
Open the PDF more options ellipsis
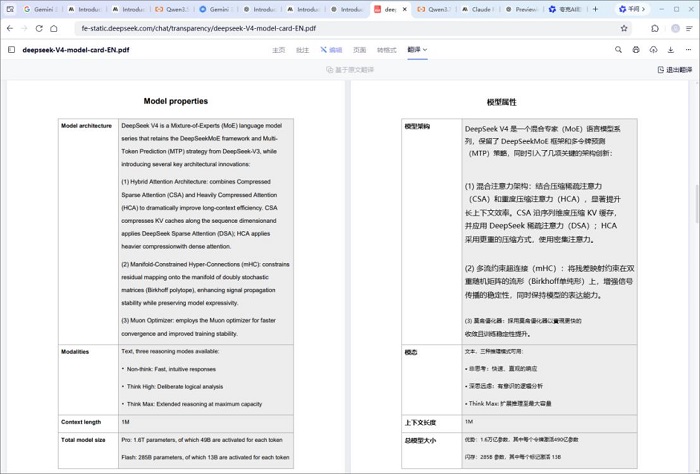click(688, 50)
